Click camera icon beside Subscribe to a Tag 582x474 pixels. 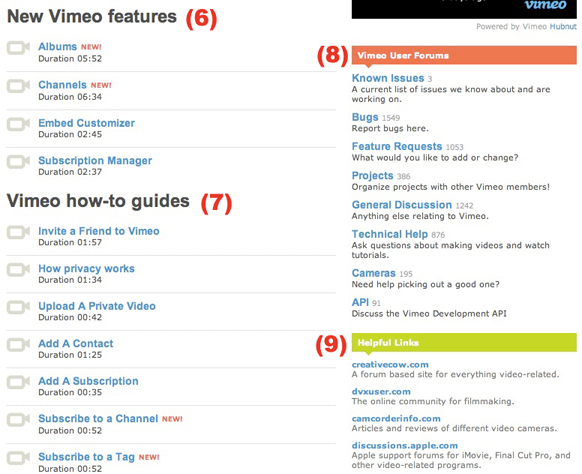tap(18, 458)
